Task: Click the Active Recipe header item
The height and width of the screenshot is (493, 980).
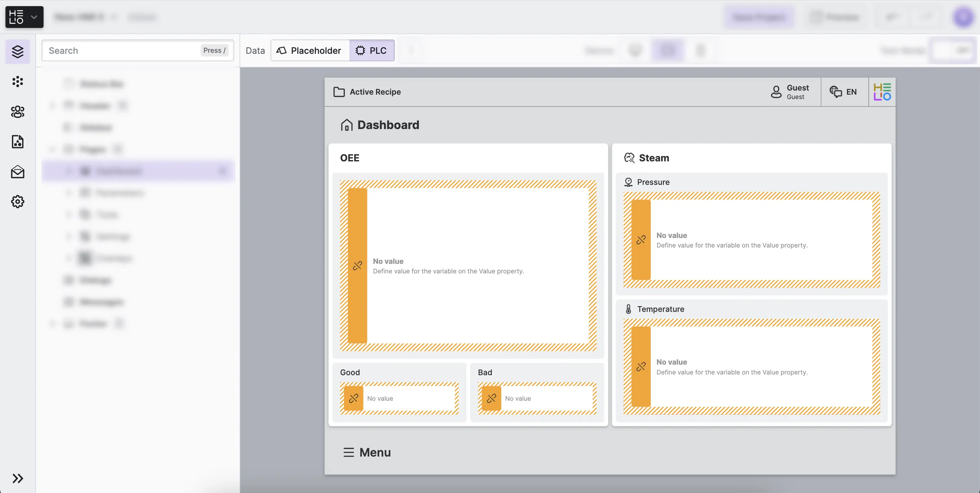Action: click(x=367, y=92)
